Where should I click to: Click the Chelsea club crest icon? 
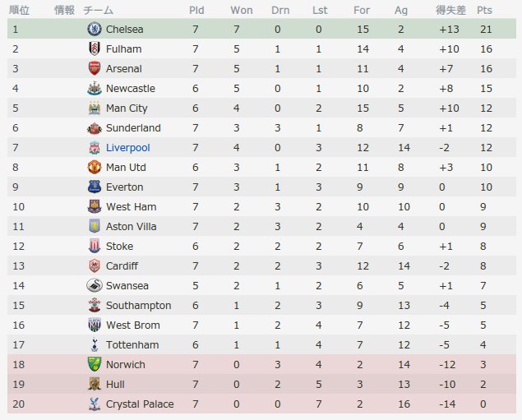(95, 29)
